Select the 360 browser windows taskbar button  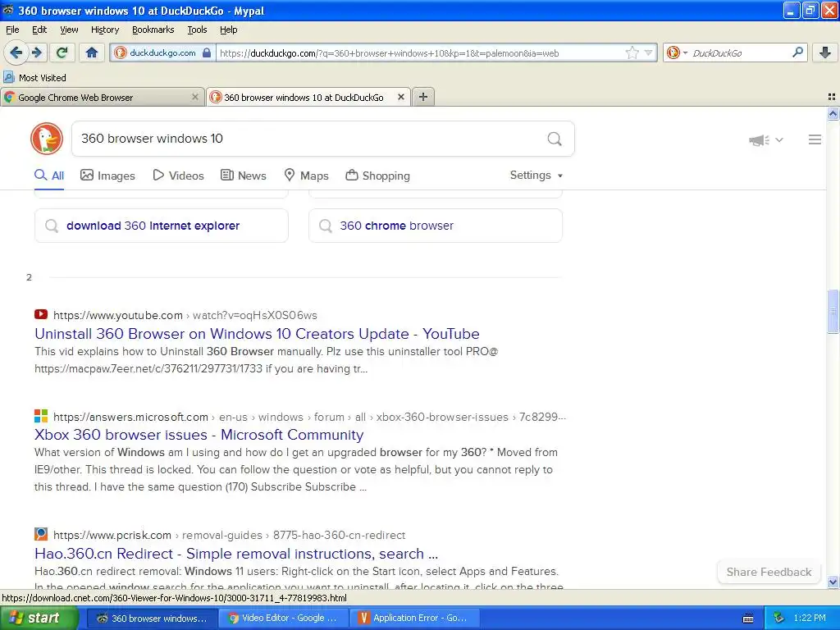point(153,618)
